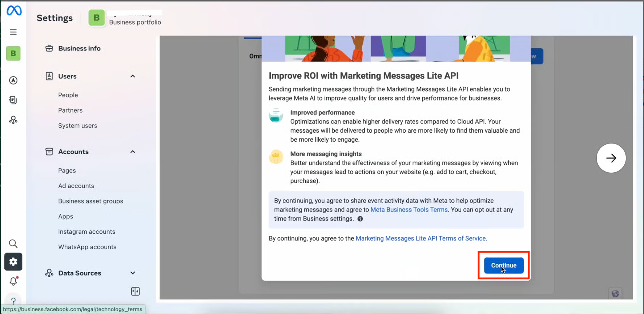The width and height of the screenshot is (644, 314).
Task: Toggle the sidebar collapse panel icon
Action: coord(135,291)
